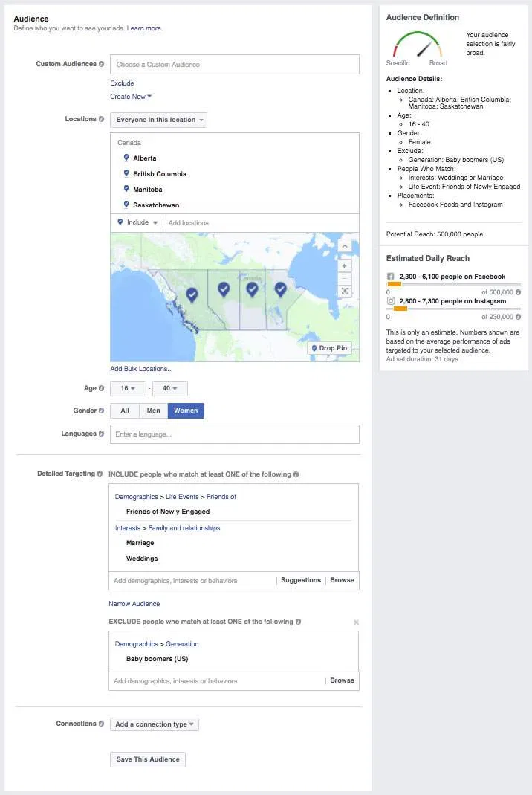Open Suggestions for detailed targeting
Image resolution: width=532 pixels, height=795 pixels.
click(x=300, y=580)
